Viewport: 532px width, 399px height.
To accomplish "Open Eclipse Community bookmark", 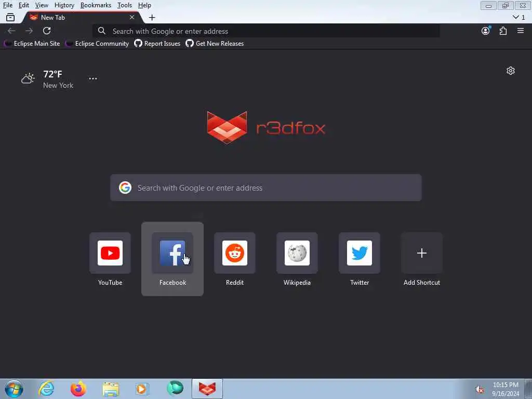I will coord(97,44).
